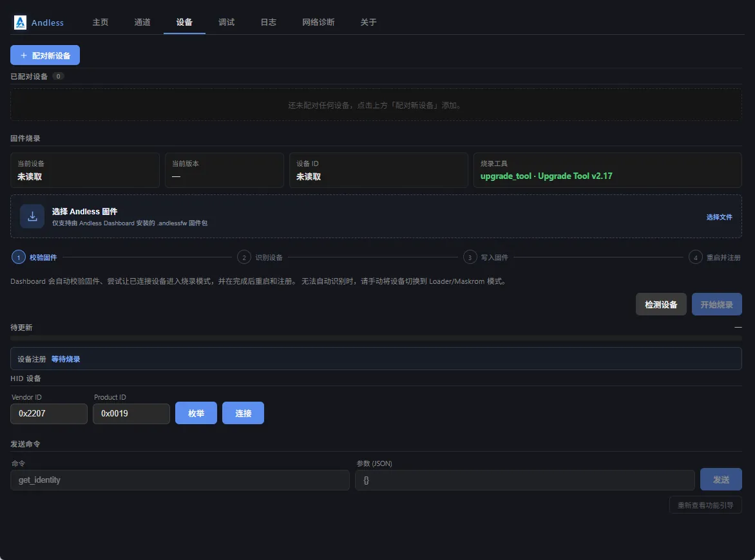Viewport: 755px width, 560px height.
Task: Click the 发送 button
Action: 721,480
